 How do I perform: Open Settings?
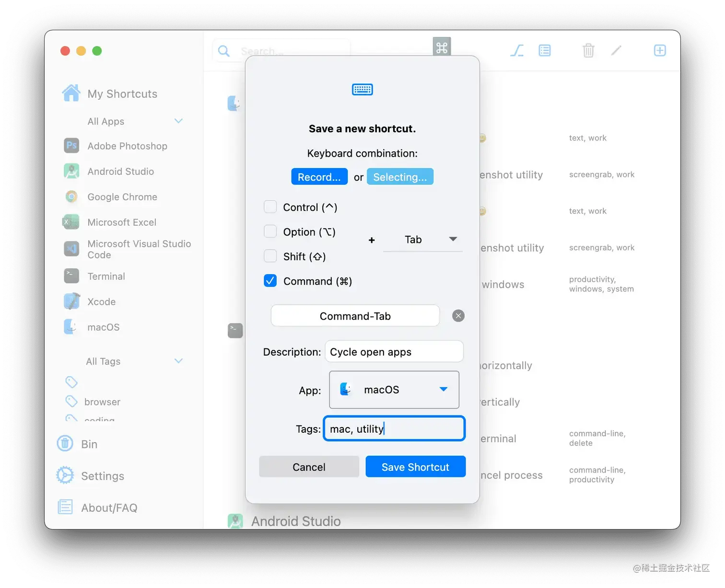[103, 476]
